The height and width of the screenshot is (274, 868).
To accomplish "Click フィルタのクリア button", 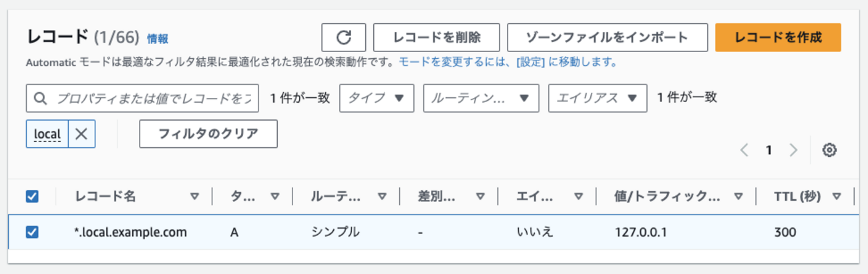I will click(x=208, y=134).
